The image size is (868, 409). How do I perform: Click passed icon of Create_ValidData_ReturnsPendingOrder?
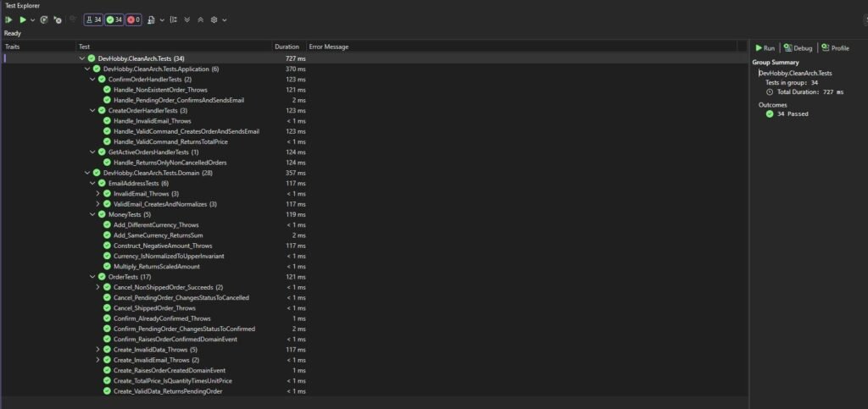pos(108,391)
